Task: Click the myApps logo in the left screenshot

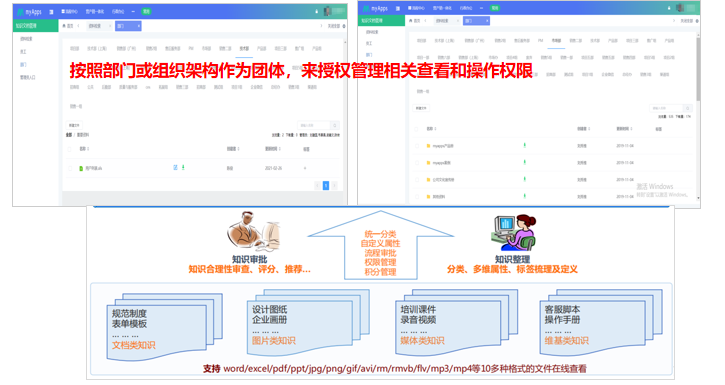Action: click(x=29, y=12)
